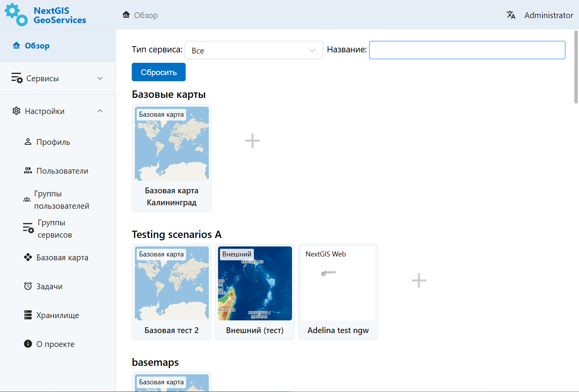Add new service to Базовые карты
The image size is (579, 392).
(x=252, y=141)
